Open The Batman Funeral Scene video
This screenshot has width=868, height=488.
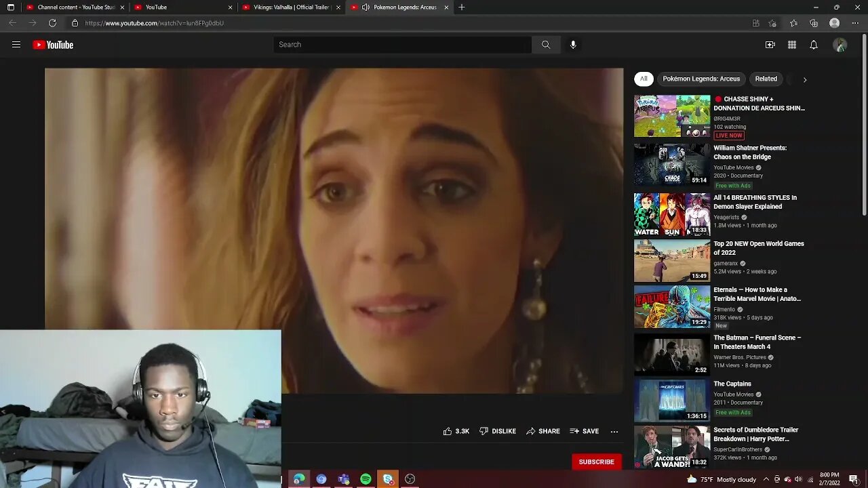(757, 342)
